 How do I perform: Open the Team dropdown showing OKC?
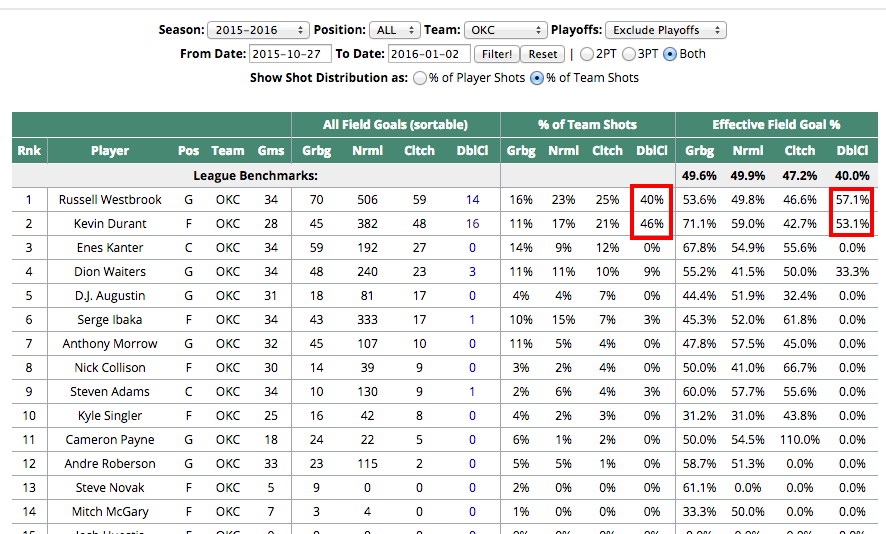pyautogui.click(x=506, y=30)
